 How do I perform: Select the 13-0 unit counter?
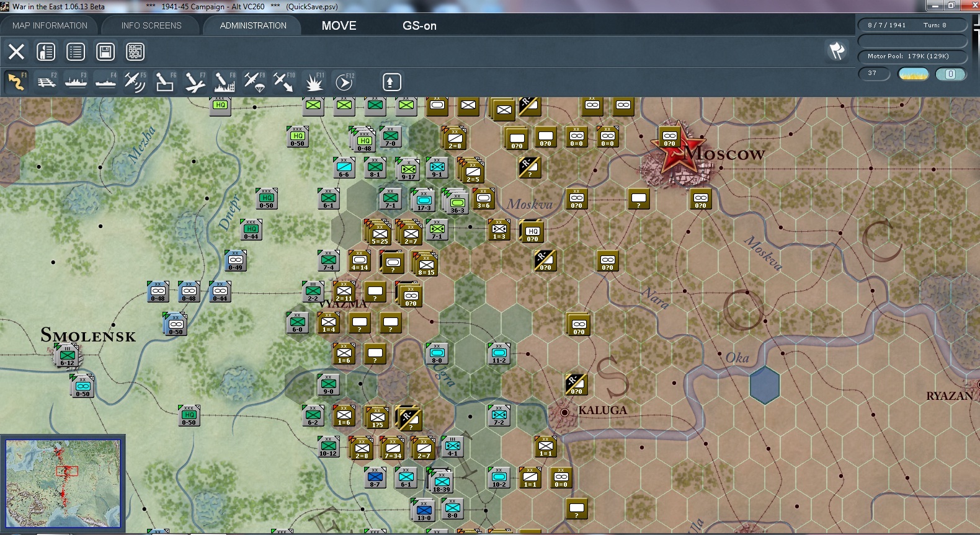coord(424,510)
